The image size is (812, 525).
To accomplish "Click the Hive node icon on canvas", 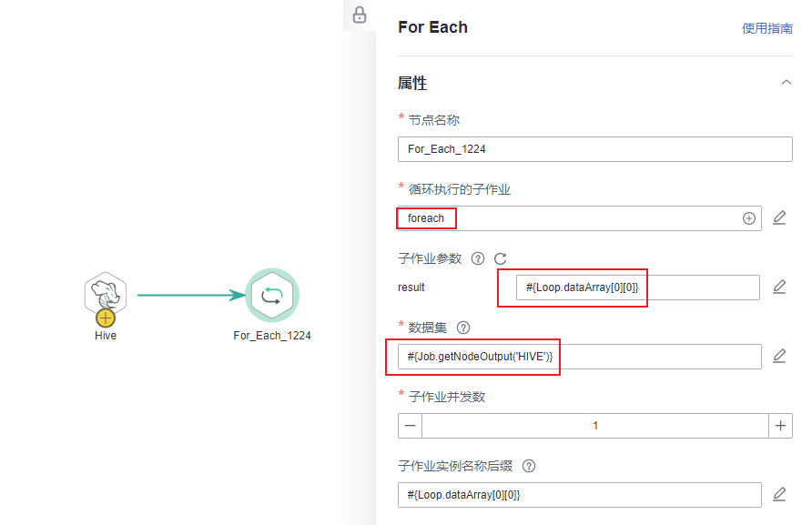I will click(106, 293).
